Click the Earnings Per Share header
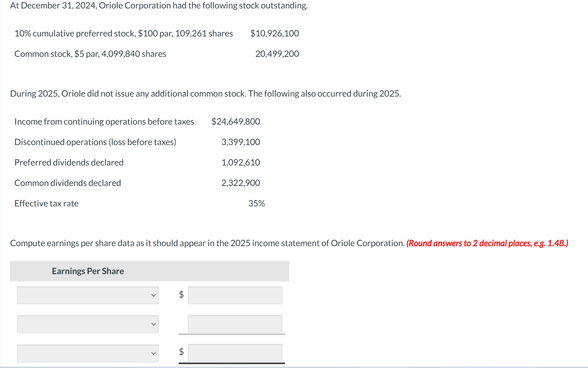The width and height of the screenshot is (588, 368). [88, 271]
